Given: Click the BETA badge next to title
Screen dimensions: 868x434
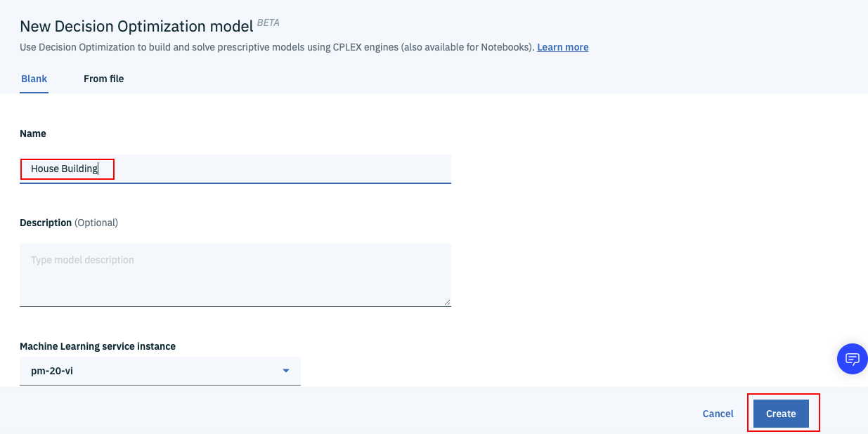Looking at the screenshot, I should coord(268,22).
